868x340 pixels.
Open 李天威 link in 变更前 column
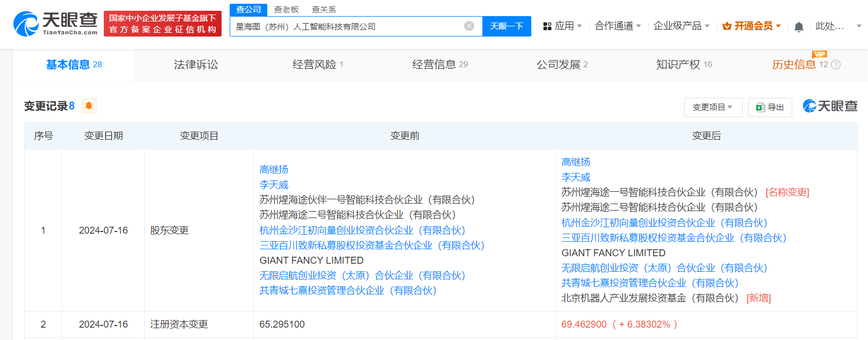pos(274,185)
